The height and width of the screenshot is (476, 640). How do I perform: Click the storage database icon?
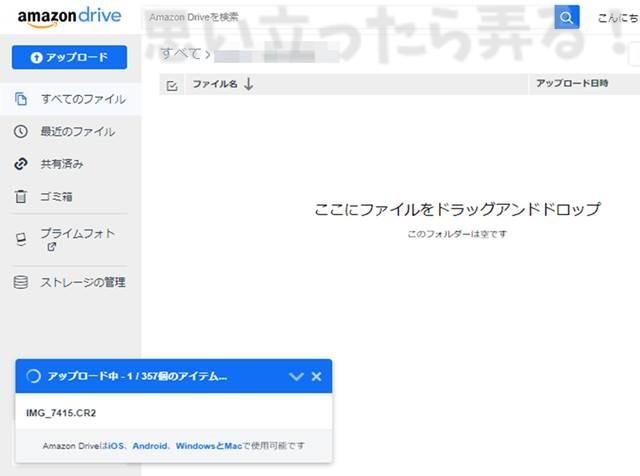21,282
